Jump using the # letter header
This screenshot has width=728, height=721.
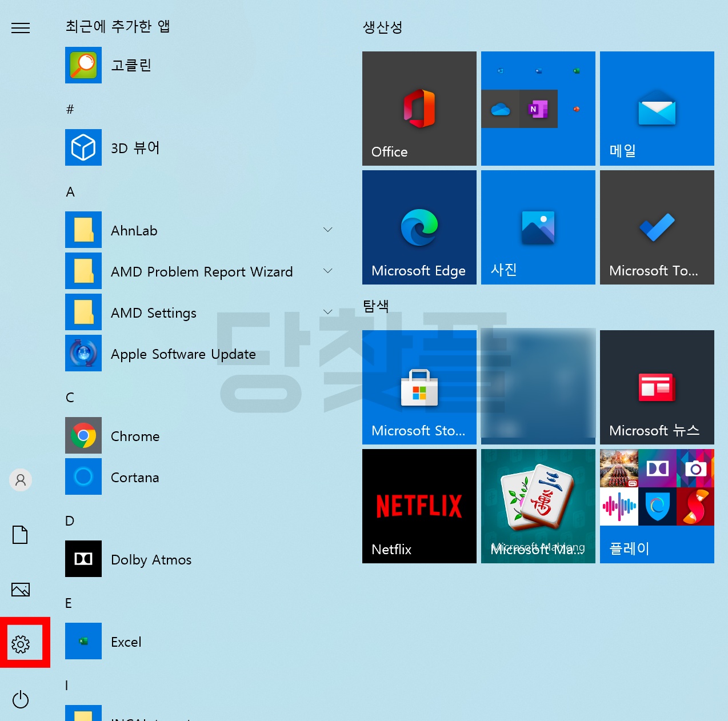pyautogui.click(x=70, y=109)
